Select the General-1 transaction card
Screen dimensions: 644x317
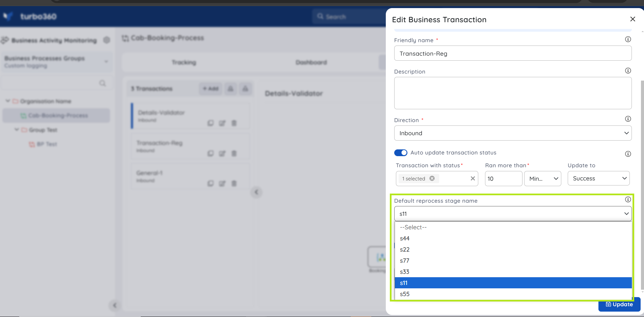point(191,176)
